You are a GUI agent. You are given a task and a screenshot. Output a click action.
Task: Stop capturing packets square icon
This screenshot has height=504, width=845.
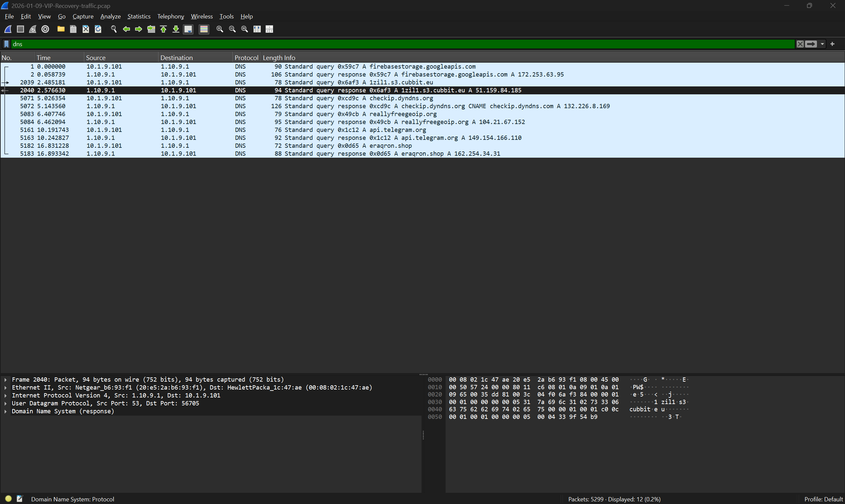20,29
